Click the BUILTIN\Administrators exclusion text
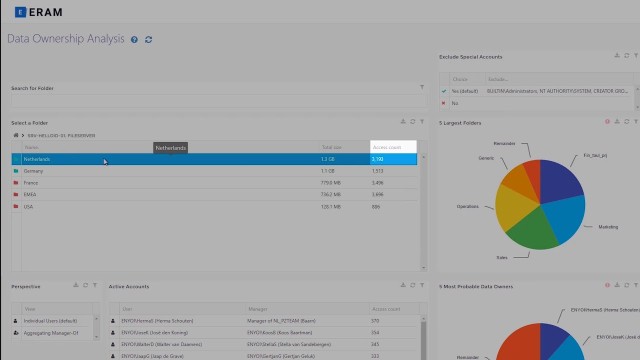 tap(558, 91)
